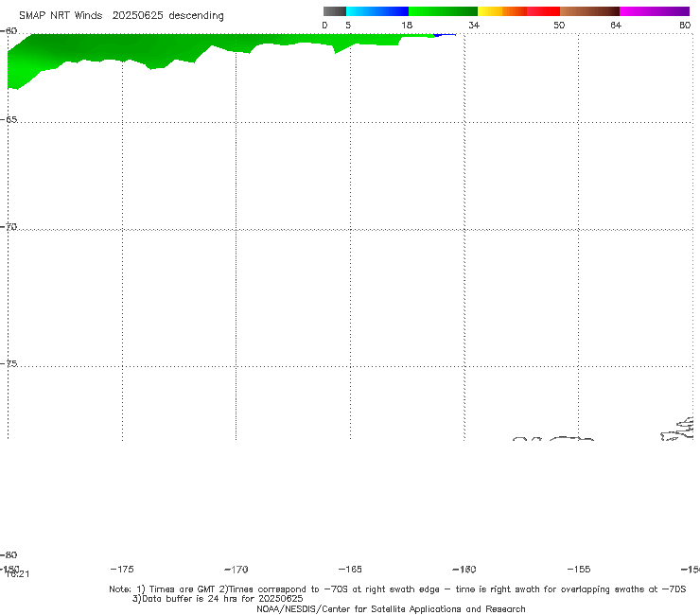
Task: Click the coastline outline at the right map edge
Action: 677,430
